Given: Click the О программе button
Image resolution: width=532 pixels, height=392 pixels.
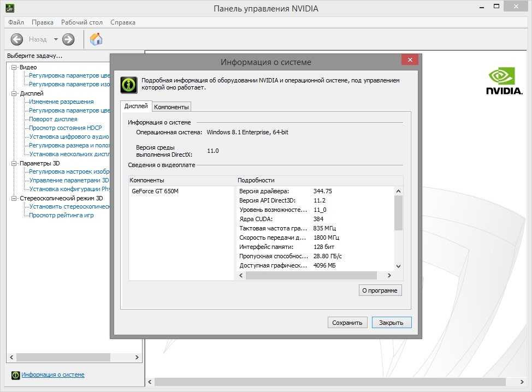Looking at the screenshot, I should (x=380, y=290).
